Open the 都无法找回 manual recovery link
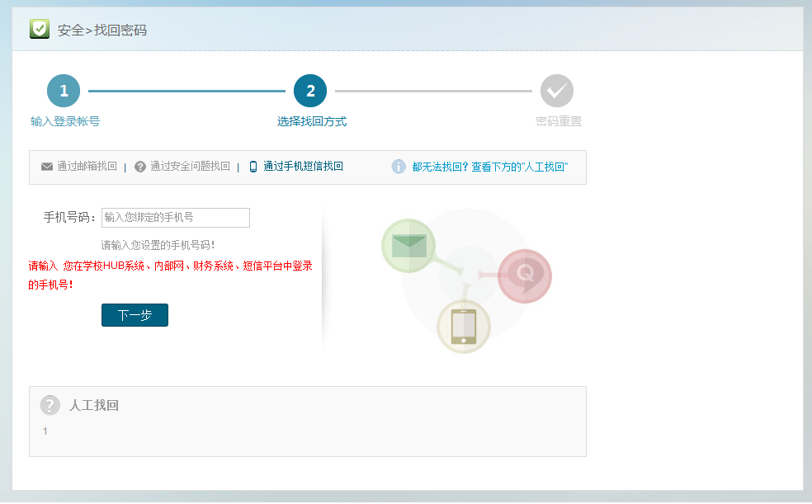 point(489,167)
